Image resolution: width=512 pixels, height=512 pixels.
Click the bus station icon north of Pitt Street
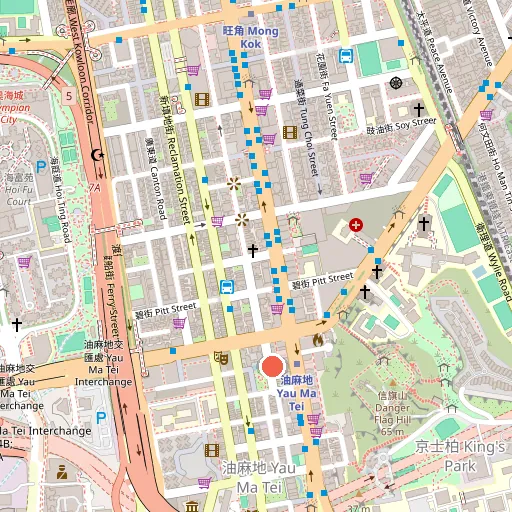227,287
